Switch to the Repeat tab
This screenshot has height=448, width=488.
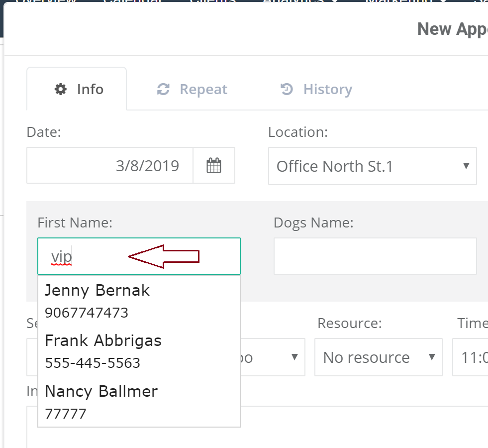click(192, 89)
